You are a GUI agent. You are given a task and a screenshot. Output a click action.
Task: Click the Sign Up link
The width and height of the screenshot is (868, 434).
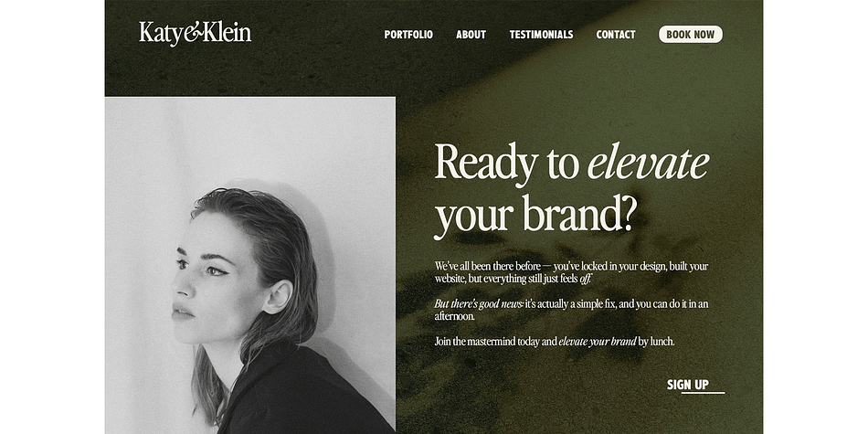point(687,385)
